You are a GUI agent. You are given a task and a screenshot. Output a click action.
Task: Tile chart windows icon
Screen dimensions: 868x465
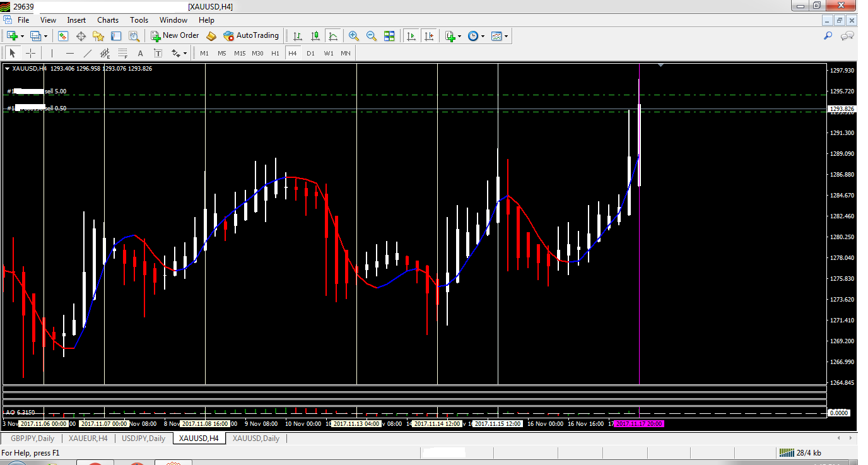(x=389, y=36)
